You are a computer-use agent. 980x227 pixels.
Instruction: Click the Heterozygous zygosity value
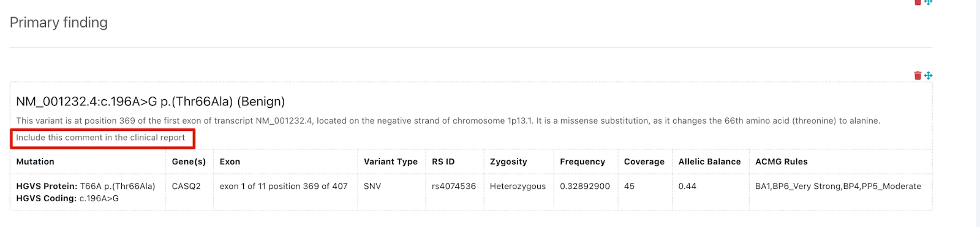point(518,186)
